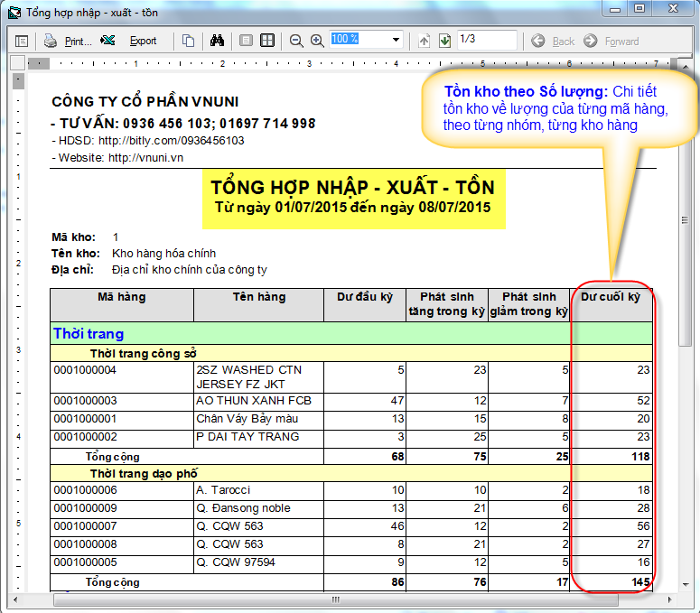Go to previous page arrow
700x613 pixels.
click(x=425, y=41)
